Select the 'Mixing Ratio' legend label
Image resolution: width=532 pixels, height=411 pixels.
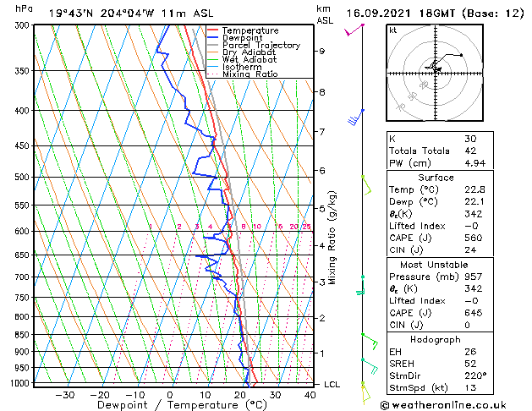coord(250,74)
